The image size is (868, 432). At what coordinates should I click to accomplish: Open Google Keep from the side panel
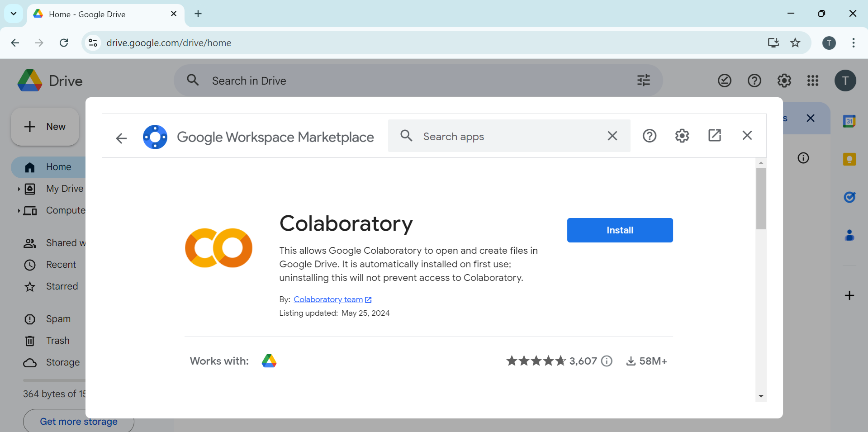click(x=849, y=159)
